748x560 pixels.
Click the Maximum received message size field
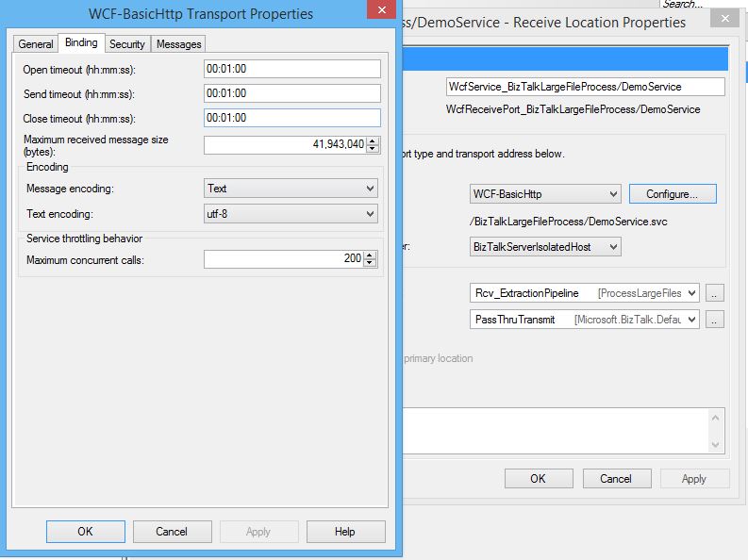285,144
